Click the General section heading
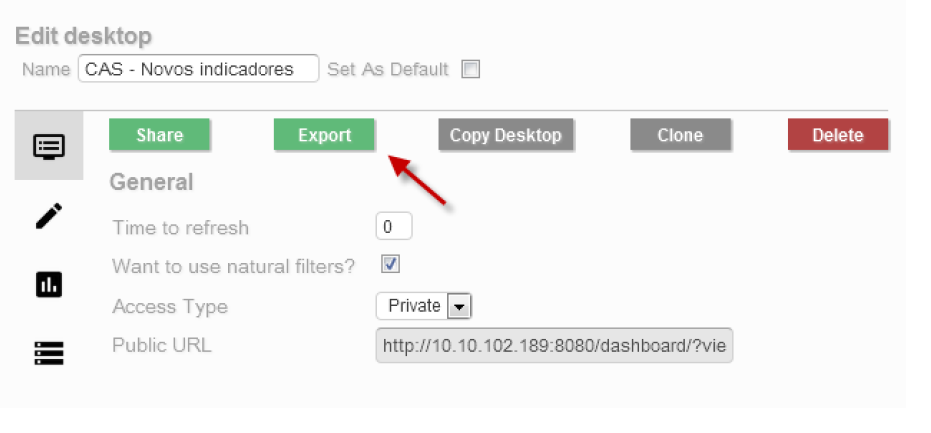The image size is (931, 433). tap(151, 182)
